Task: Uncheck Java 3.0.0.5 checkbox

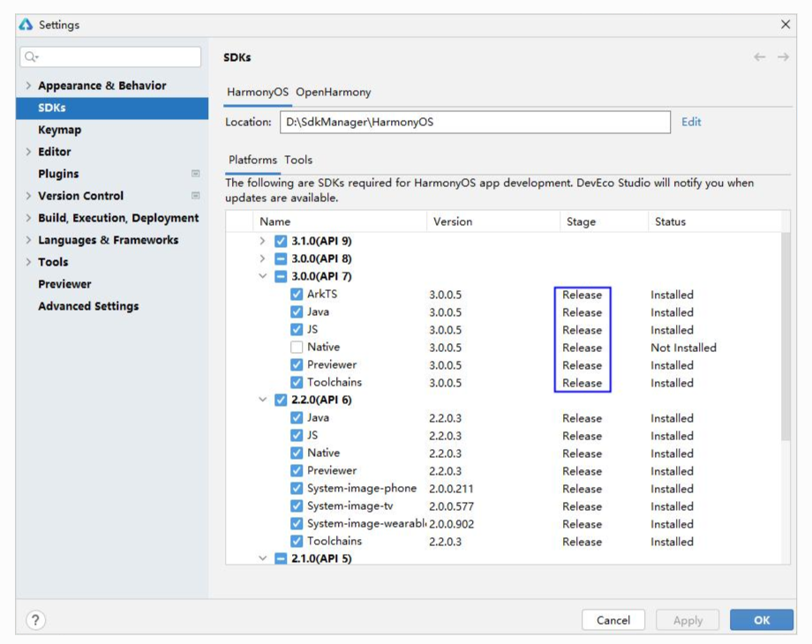Action: click(x=297, y=311)
